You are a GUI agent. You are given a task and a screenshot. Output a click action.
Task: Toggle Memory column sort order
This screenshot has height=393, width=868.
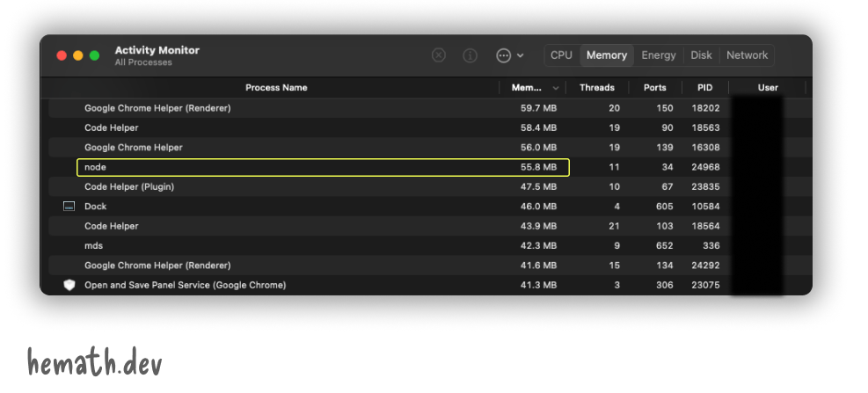tap(533, 87)
